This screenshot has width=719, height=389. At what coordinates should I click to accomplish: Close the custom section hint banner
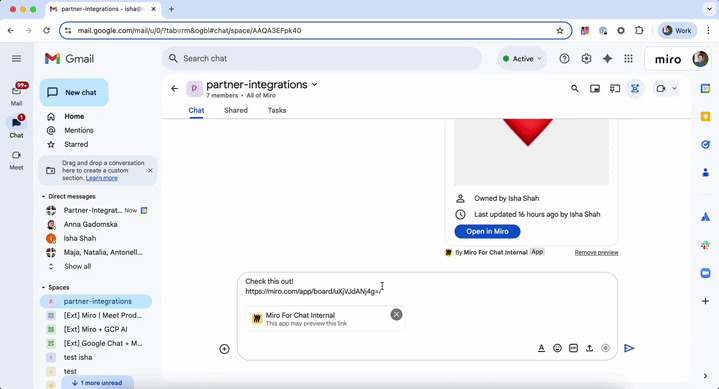[x=150, y=171]
